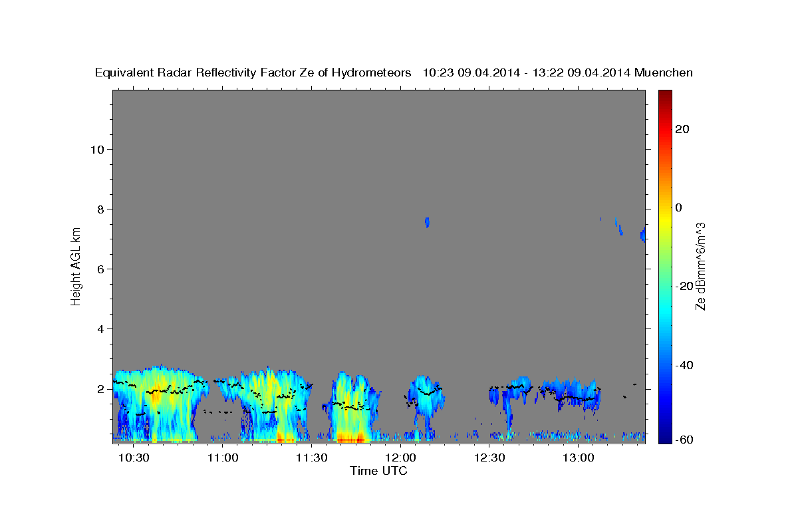Click the 13:00 time tick label
This screenshot has width=798, height=532.
pos(579,458)
